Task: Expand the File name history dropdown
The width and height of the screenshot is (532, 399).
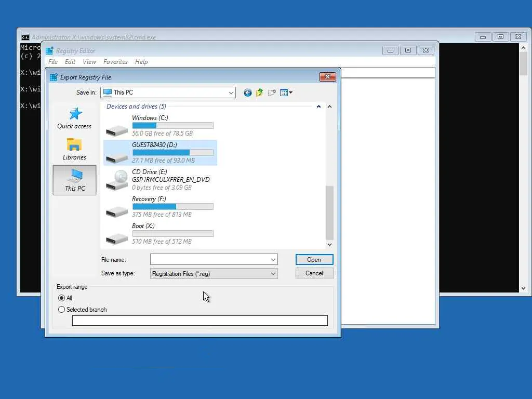Action: click(273, 260)
